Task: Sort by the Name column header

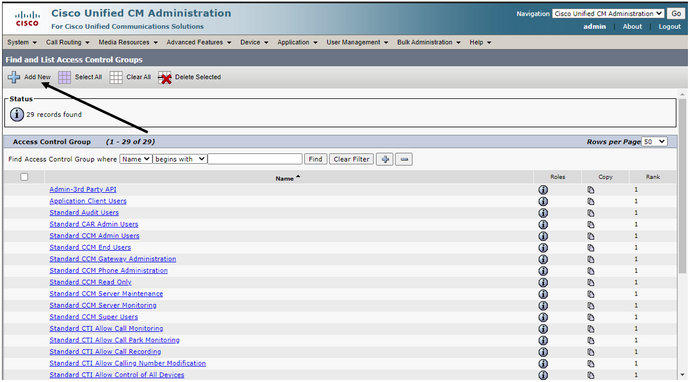Action: point(287,178)
